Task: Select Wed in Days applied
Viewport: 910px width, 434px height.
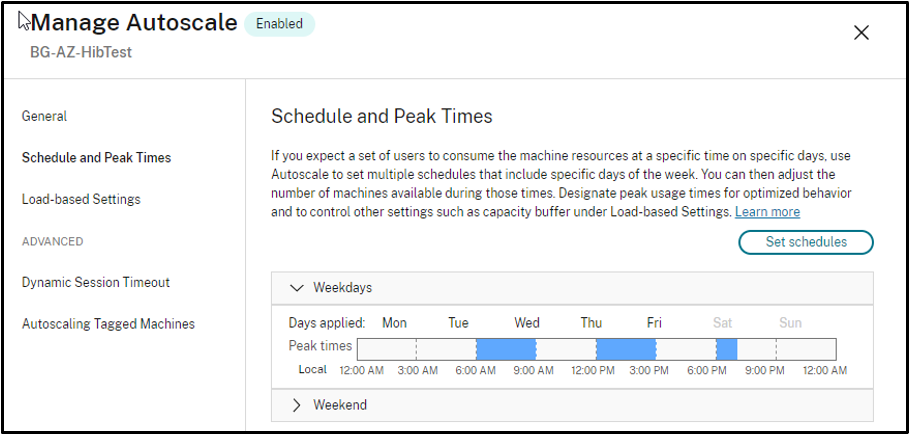Action: (527, 323)
